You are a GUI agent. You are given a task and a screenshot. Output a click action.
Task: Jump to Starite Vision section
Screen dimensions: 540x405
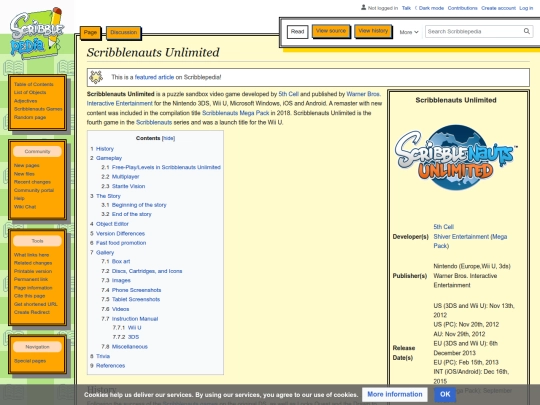pyautogui.click(x=128, y=186)
